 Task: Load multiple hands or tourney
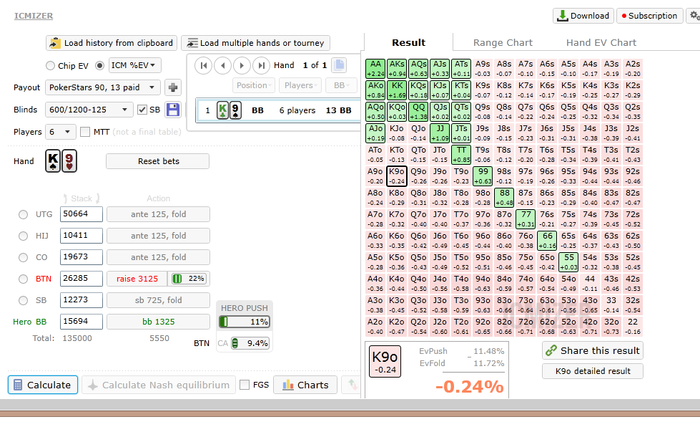pyautogui.click(x=256, y=43)
